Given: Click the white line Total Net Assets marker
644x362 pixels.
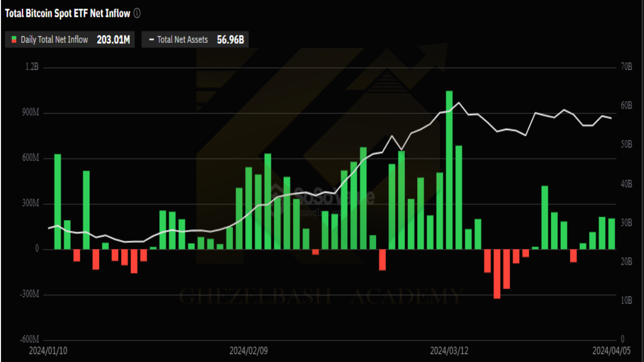Looking at the screenshot, I should (x=151, y=40).
